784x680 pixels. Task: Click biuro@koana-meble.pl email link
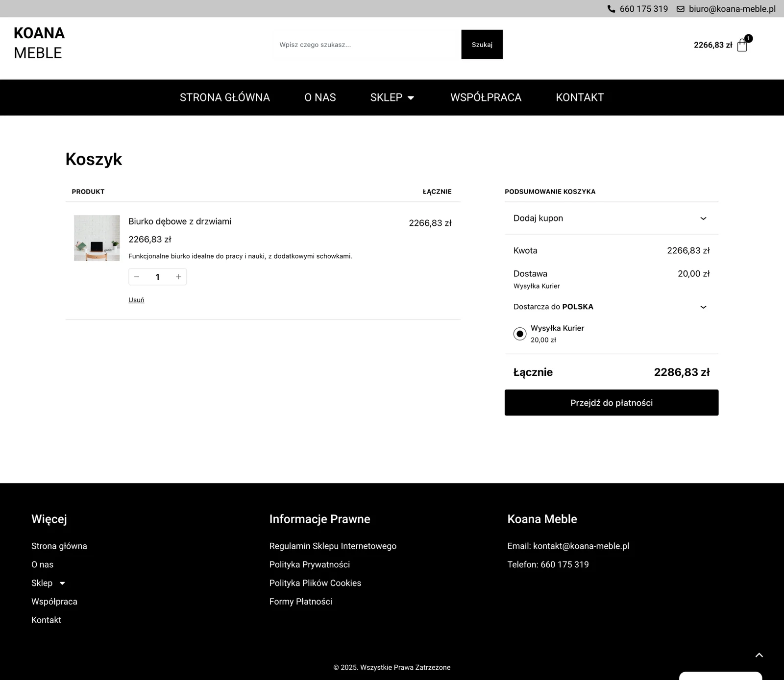tap(732, 9)
